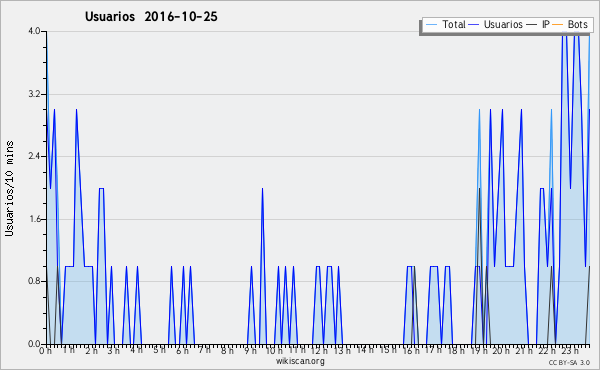This screenshot has height=370, width=600.
Task: Click the '15 h' x-axis label
Action: pos(388,350)
